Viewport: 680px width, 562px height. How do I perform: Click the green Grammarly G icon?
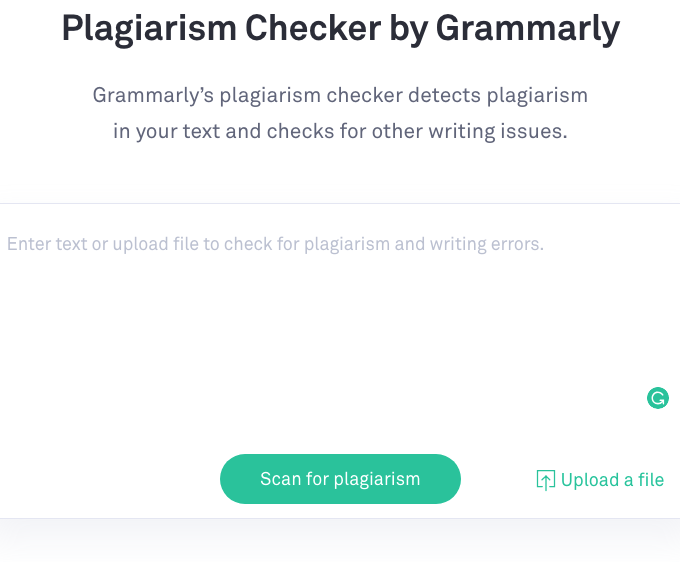tap(657, 398)
